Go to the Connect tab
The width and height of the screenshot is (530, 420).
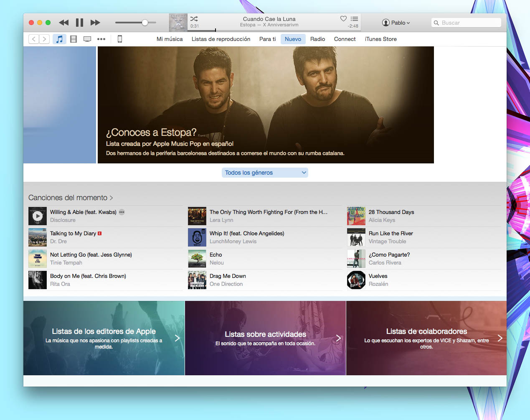coord(345,39)
